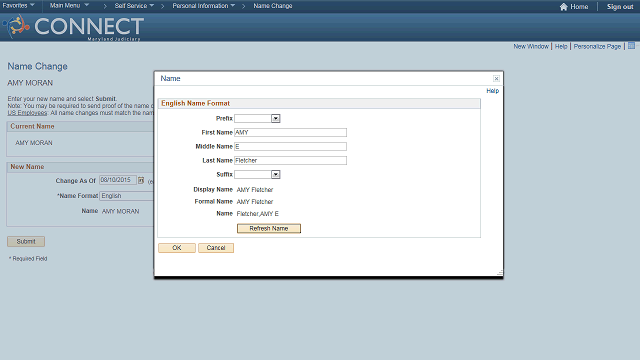The width and height of the screenshot is (640, 360).
Task: Click the New Name section header
Action: point(27,167)
